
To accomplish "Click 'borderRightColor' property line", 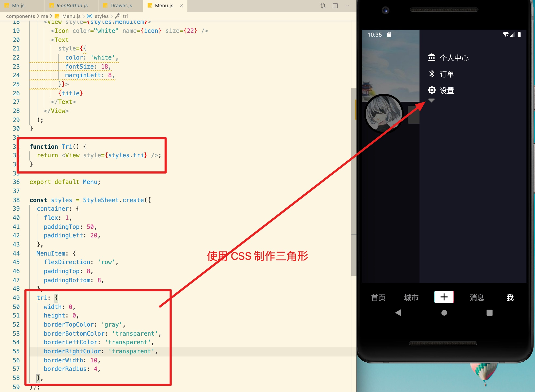I will 101,351.
